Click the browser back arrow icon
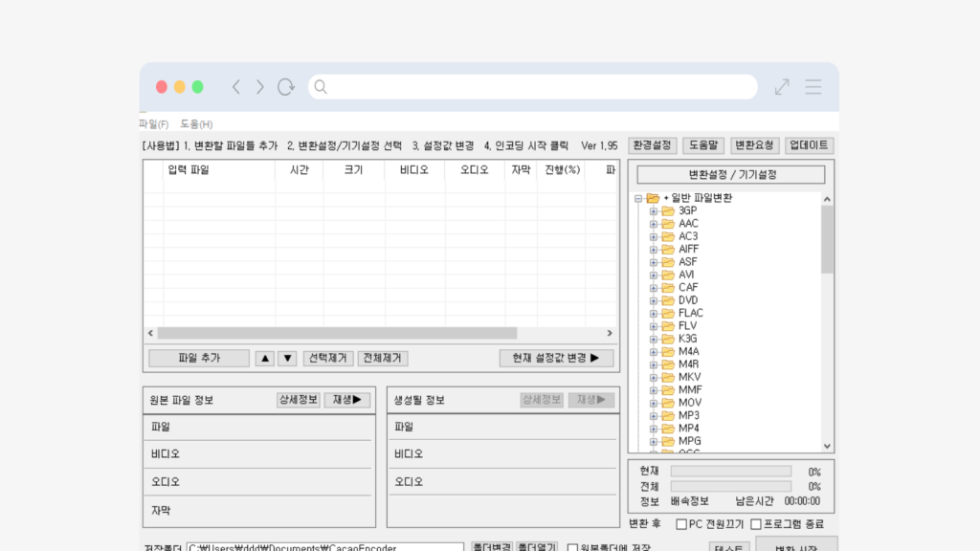 236,87
